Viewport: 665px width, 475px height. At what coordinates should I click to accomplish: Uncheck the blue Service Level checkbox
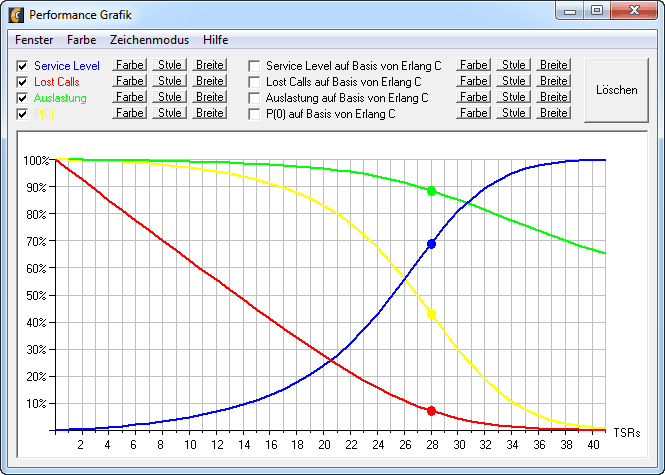[x=22, y=66]
